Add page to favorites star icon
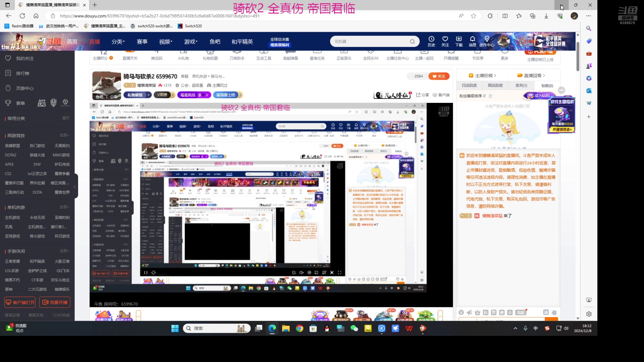The height and width of the screenshot is (362, 644). click(474, 16)
